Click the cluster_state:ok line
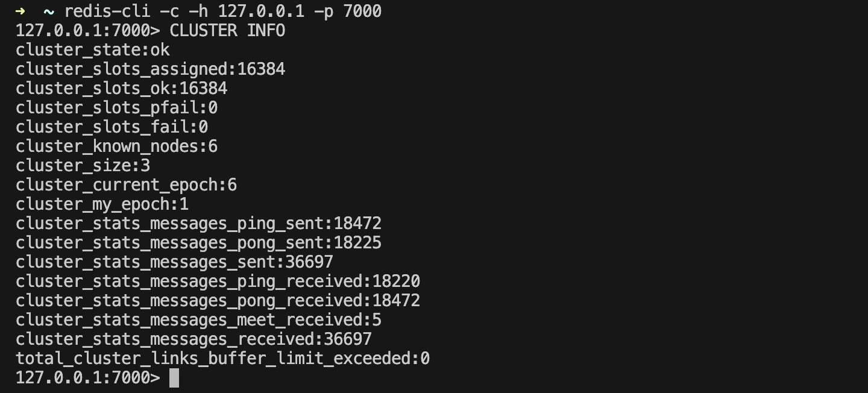 93,50
